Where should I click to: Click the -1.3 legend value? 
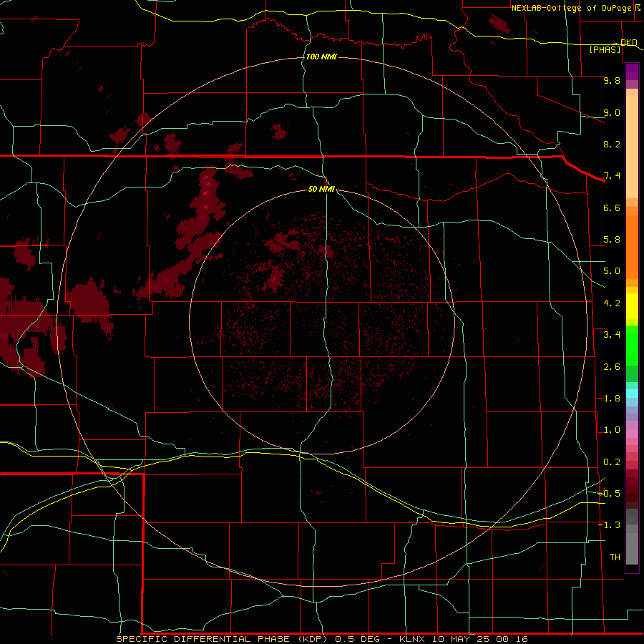click(x=610, y=525)
